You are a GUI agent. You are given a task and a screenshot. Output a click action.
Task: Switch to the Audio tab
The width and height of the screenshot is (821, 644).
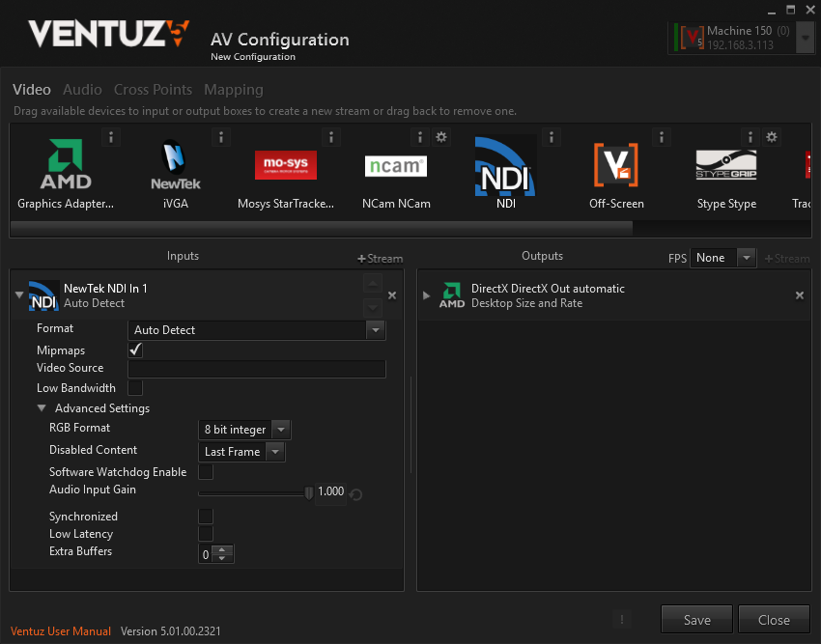click(x=82, y=90)
